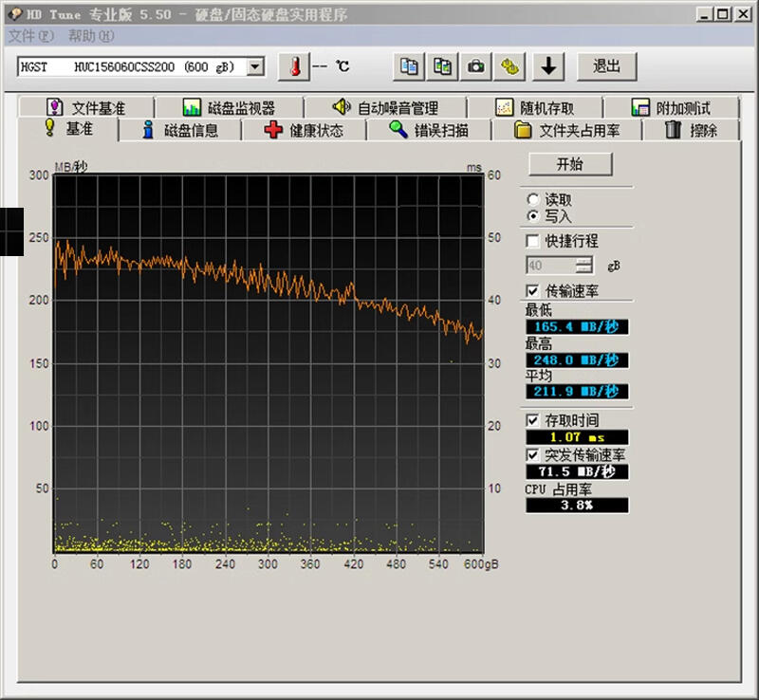Switch to the 擦除 erase tab
This screenshot has height=700, width=759.
coord(691,130)
